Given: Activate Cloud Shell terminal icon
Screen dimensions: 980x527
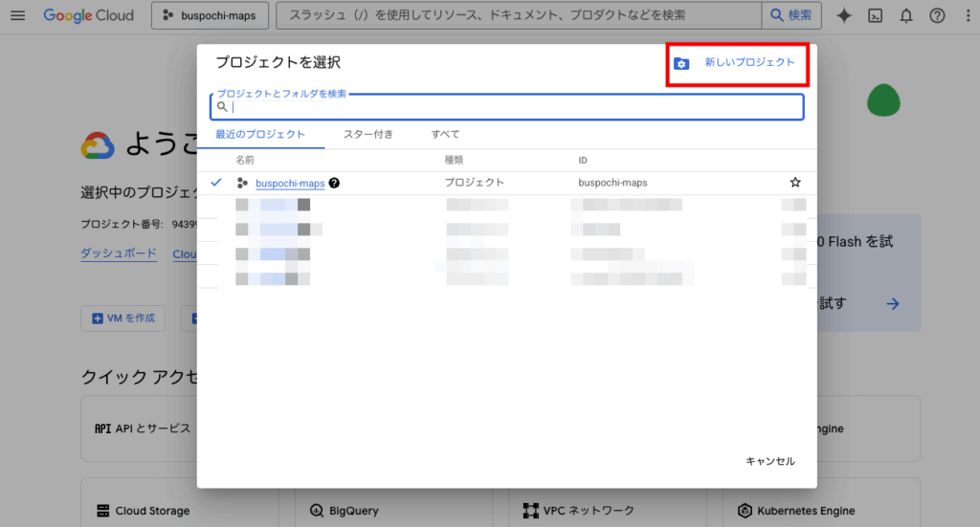Looking at the screenshot, I should tap(875, 15).
